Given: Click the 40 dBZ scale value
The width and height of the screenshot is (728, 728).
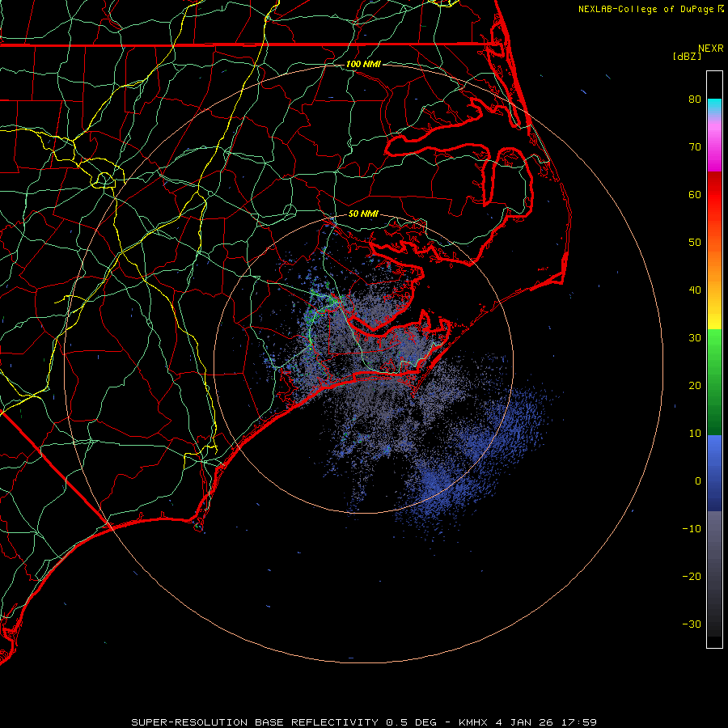Looking at the screenshot, I should pyautogui.click(x=695, y=290).
